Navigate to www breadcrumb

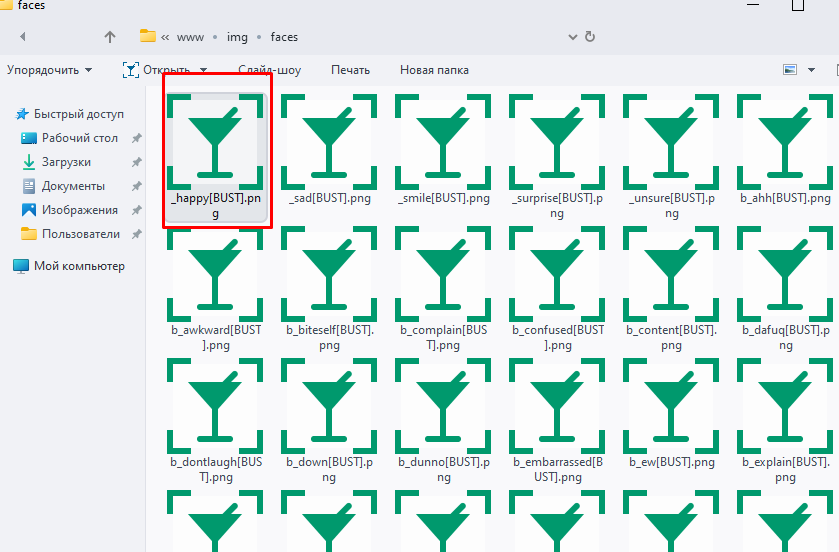point(190,37)
